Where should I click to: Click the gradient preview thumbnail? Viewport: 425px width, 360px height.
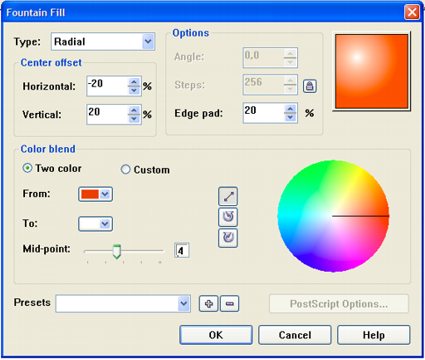(x=371, y=71)
